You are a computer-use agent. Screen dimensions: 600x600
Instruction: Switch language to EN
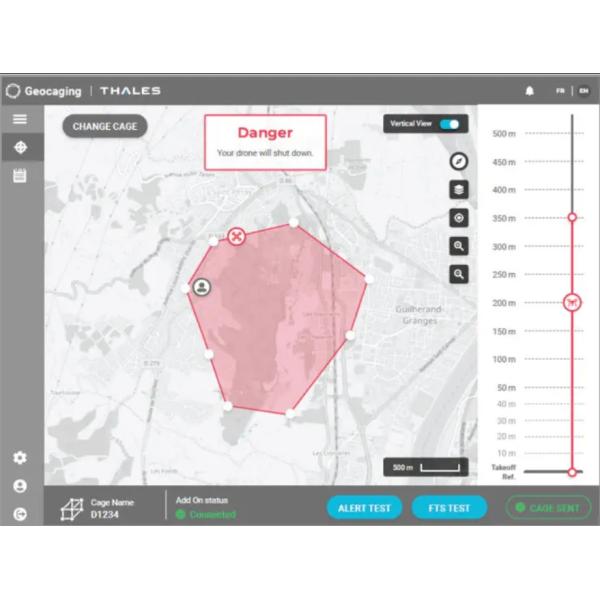pyautogui.click(x=583, y=91)
